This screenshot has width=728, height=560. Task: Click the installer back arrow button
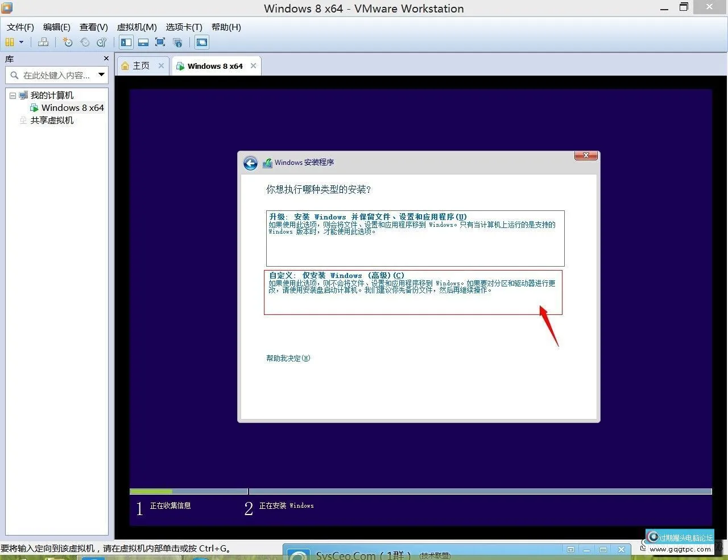point(250,163)
